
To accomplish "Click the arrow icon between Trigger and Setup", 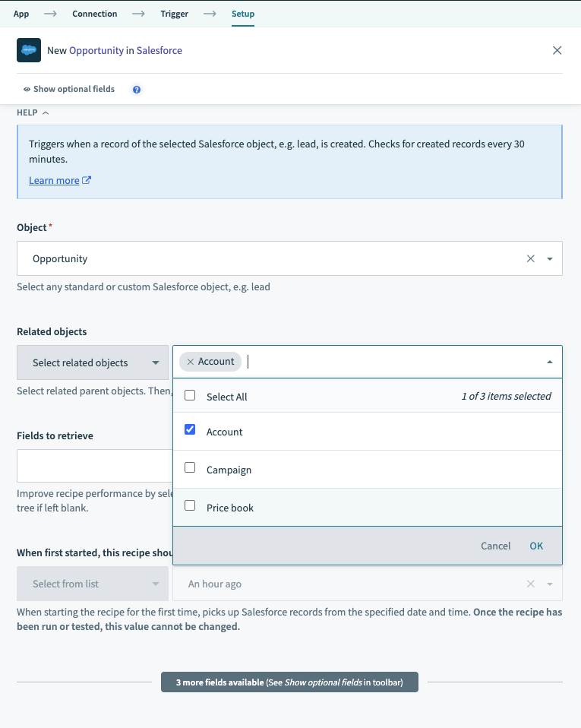I will [210, 14].
